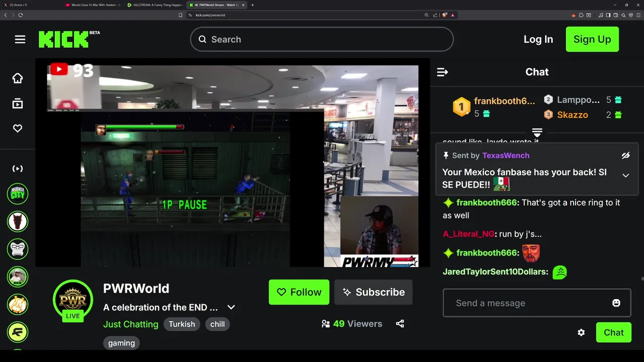Click the 49 Viewers count

coord(352,324)
